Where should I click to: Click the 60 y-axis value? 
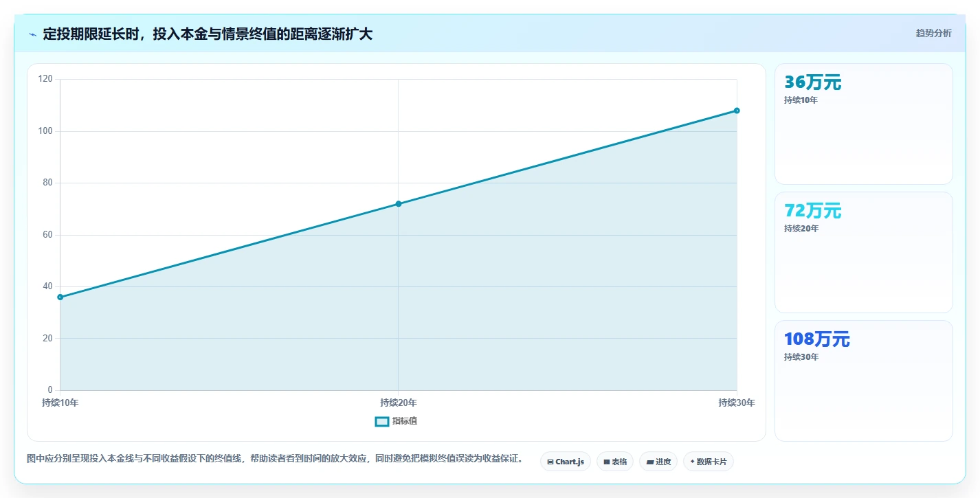coord(47,235)
